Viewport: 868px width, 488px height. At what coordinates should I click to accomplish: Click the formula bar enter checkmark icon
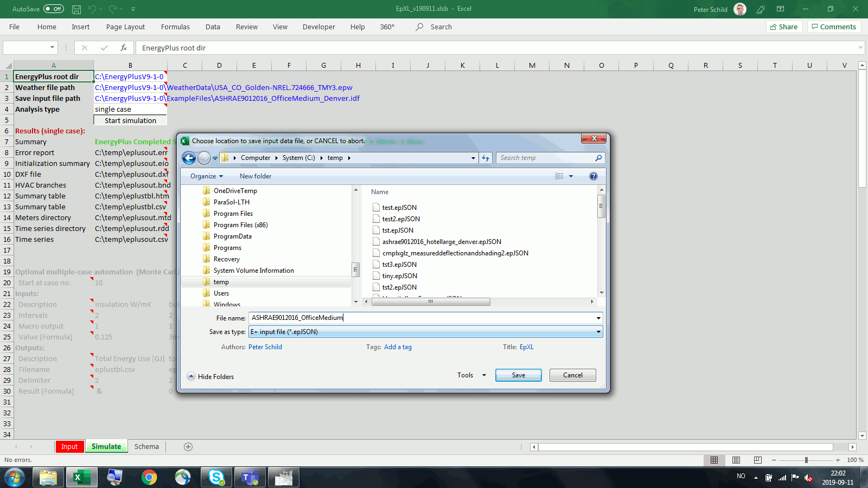click(x=104, y=48)
